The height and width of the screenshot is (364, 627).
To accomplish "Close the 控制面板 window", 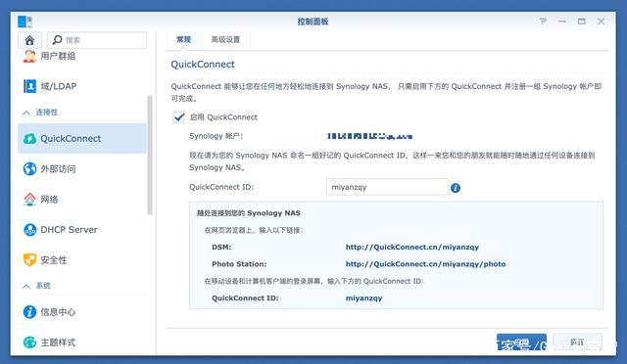I will (x=601, y=22).
